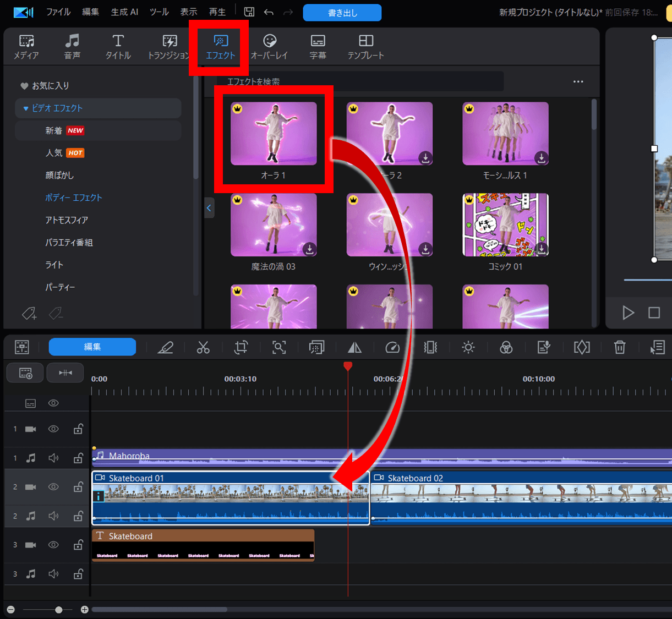The image size is (672, 619).
Task: Open the brightness lighting adjustment icon
Action: click(x=468, y=347)
